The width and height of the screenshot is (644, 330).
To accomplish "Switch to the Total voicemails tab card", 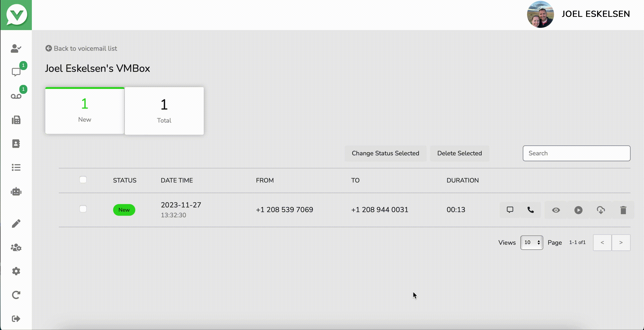I will [164, 111].
